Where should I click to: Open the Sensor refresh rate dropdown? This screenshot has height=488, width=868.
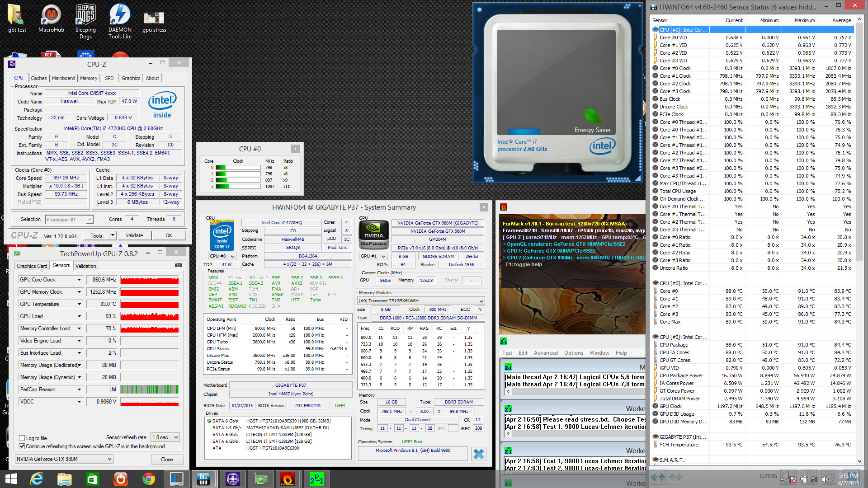point(165,437)
